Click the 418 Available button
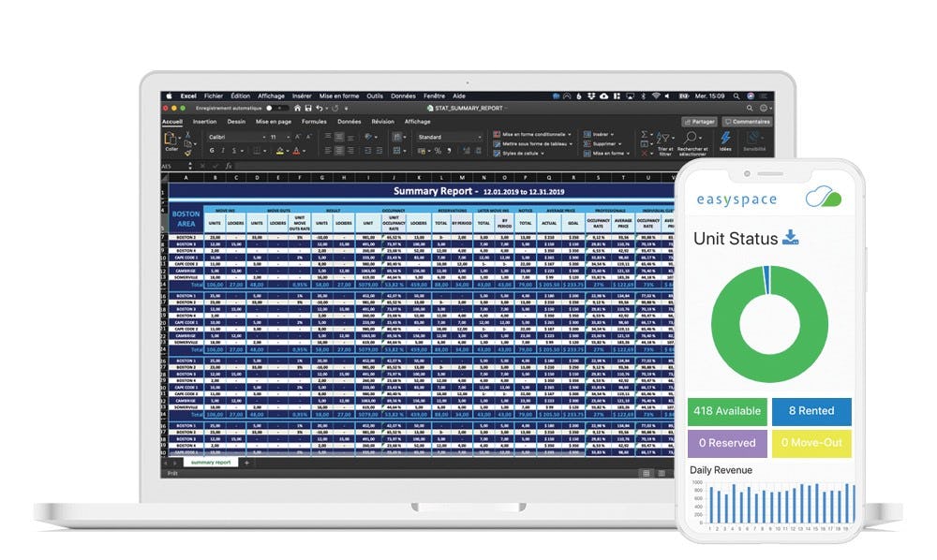The height and width of the screenshot is (560, 937). coord(728,411)
